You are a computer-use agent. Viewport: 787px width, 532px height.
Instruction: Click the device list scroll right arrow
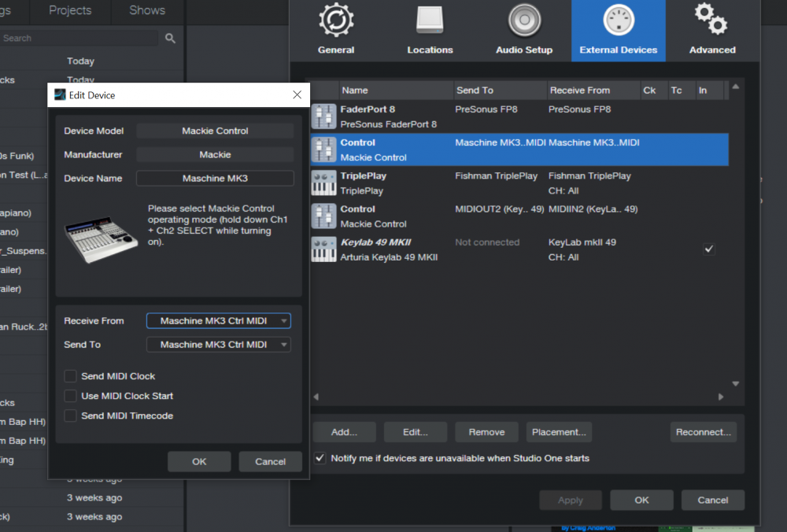click(721, 397)
